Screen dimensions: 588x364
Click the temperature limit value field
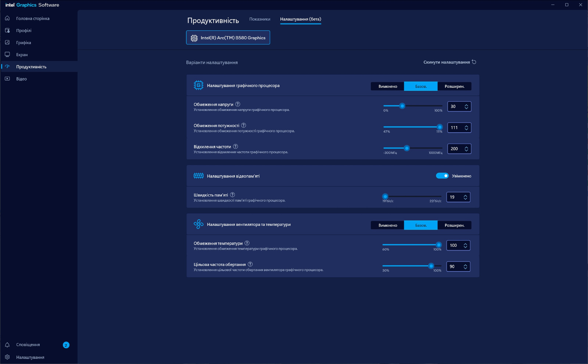(458, 245)
